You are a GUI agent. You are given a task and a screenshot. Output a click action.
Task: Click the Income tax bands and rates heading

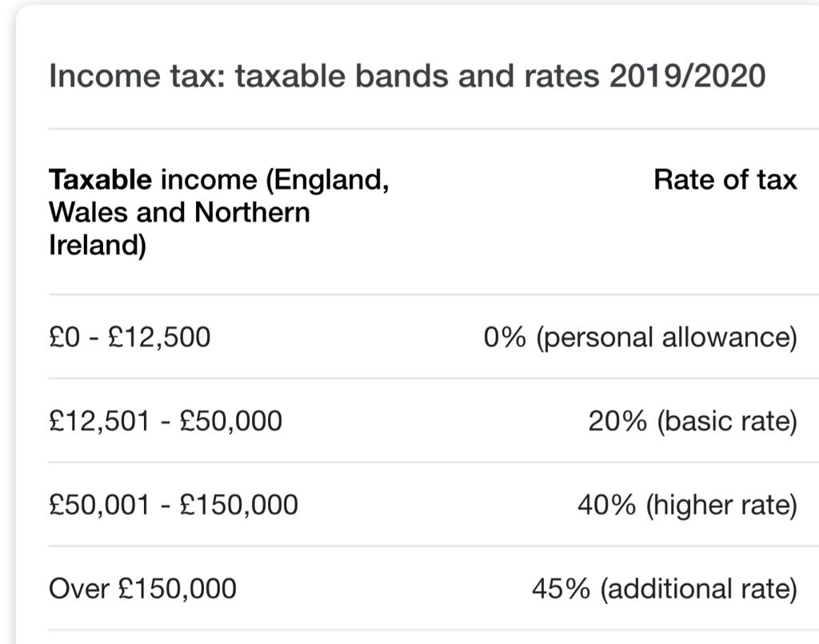point(407,76)
